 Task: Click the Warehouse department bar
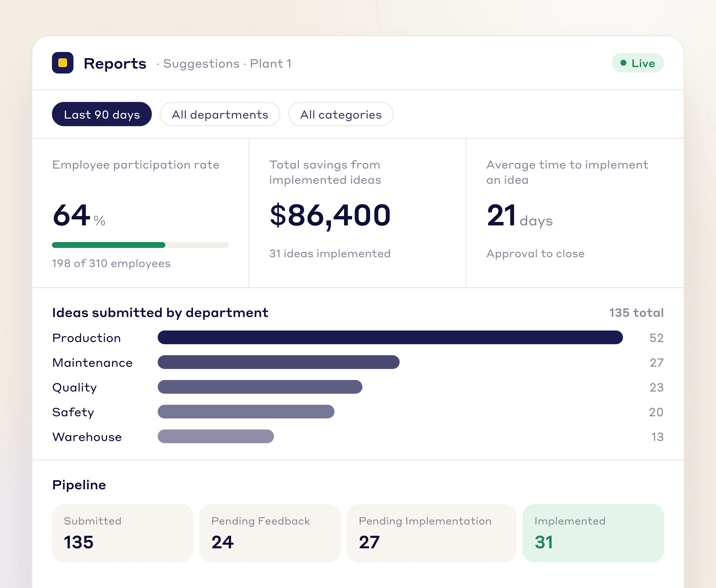click(216, 436)
